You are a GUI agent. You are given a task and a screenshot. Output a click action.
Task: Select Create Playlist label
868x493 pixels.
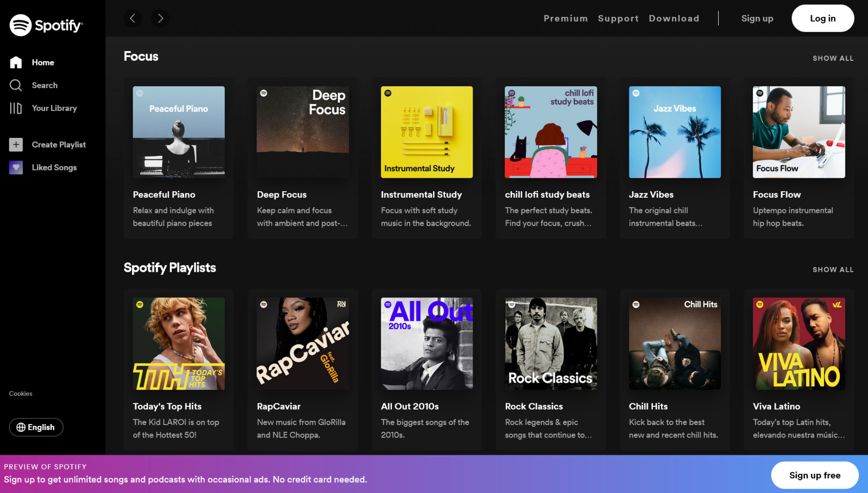pyautogui.click(x=59, y=144)
